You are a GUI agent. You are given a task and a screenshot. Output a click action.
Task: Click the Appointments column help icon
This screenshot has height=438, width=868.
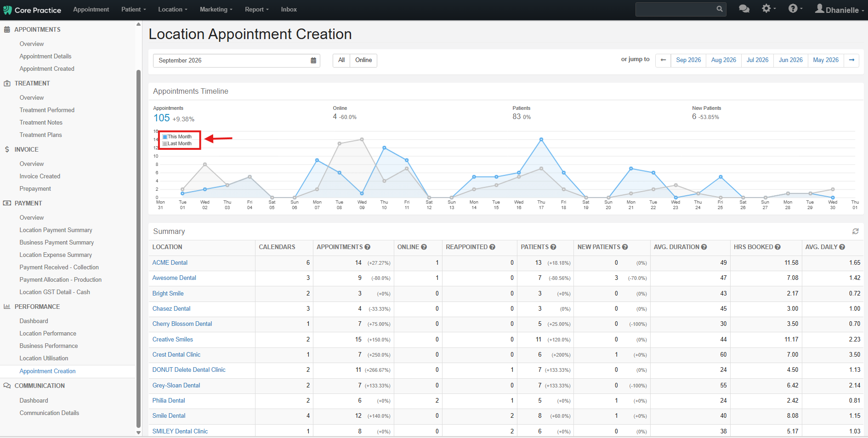pyautogui.click(x=367, y=247)
